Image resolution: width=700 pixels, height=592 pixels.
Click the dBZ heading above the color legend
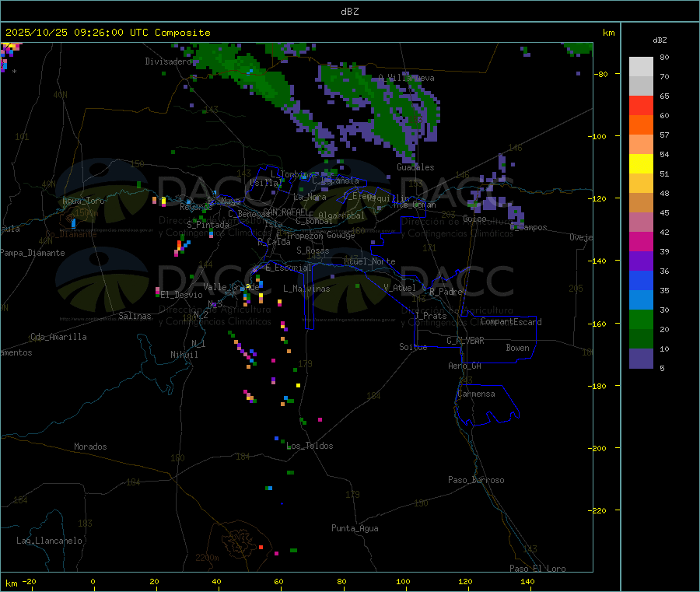pos(660,40)
